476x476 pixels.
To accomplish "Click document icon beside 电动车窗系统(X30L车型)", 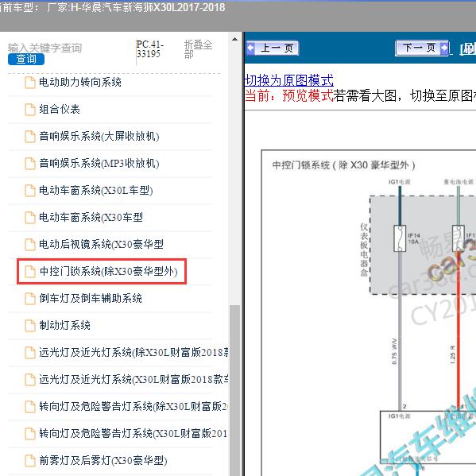I will tap(29, 191).
